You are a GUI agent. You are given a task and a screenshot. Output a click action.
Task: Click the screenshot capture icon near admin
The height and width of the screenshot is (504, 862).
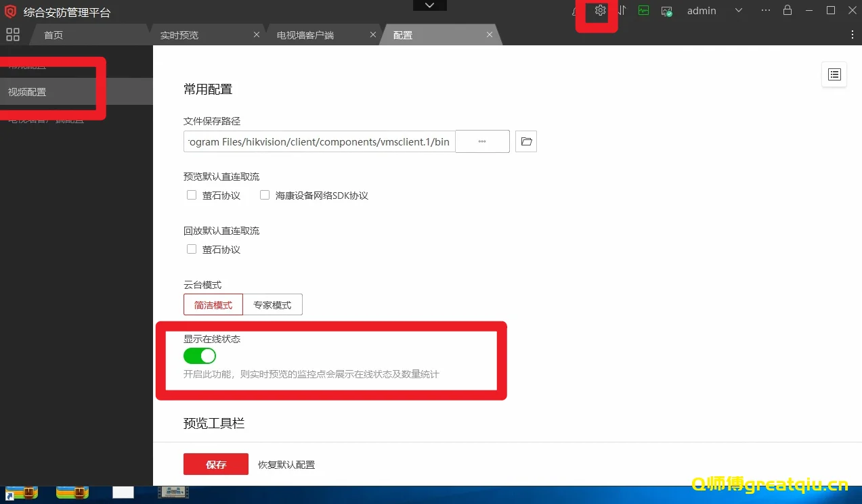point(666,10)
